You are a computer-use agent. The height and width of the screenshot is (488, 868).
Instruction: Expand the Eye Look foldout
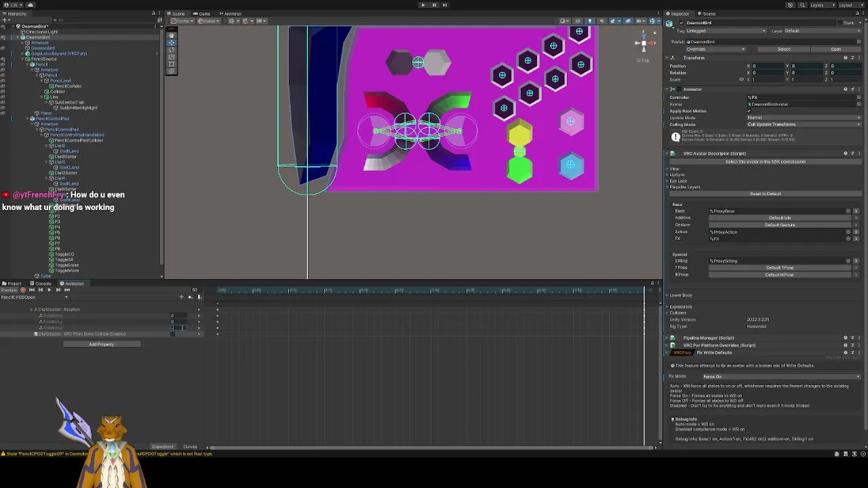click(667, 181)
